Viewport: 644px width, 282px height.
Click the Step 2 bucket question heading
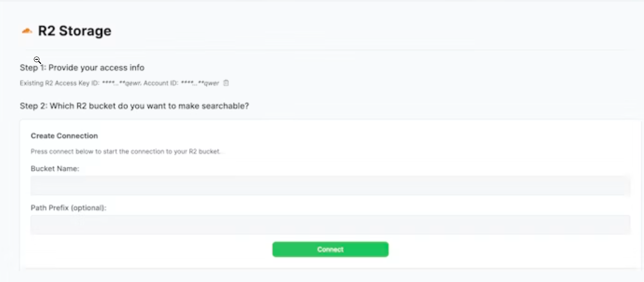pos(134,106)
